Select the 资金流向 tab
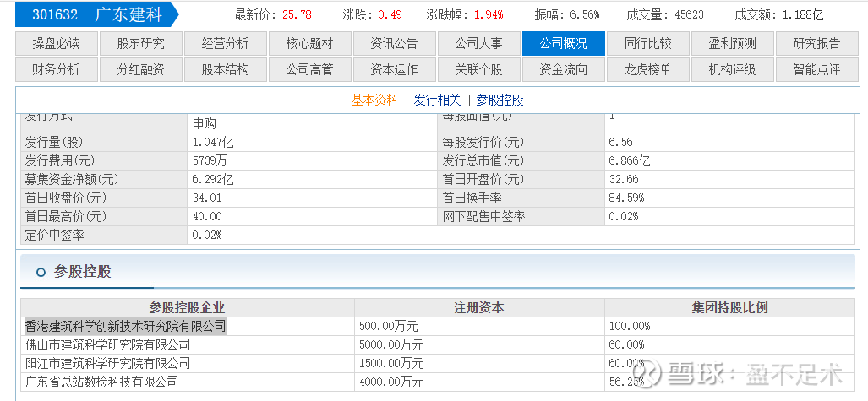868x401 pixels. (564, 70)
